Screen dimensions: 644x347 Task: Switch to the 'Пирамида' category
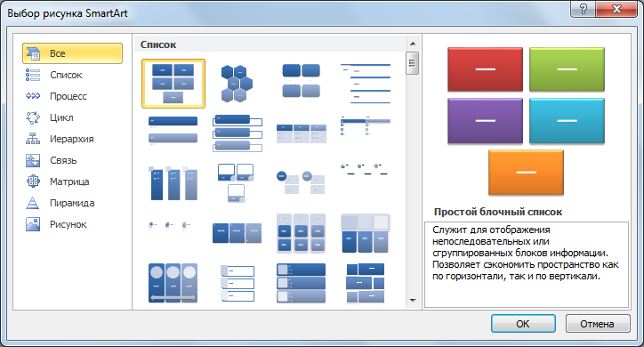pos(72,203)
